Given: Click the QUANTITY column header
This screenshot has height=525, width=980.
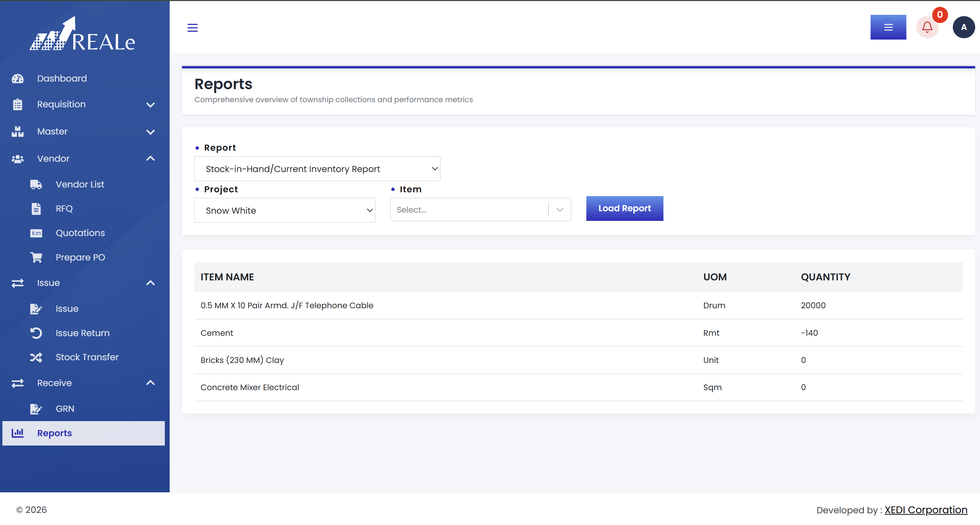Looking at the screenshot, I should [x=825, y=277].
